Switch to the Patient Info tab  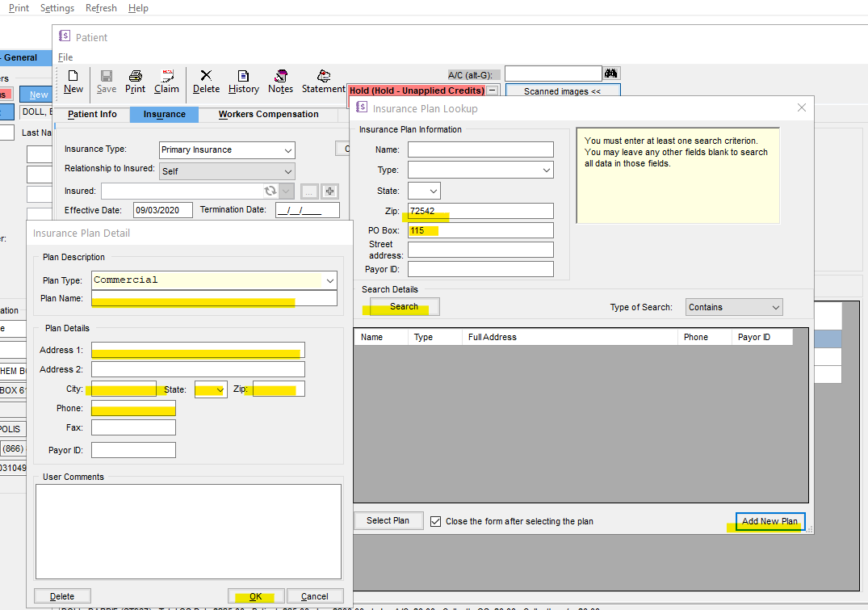92,114
